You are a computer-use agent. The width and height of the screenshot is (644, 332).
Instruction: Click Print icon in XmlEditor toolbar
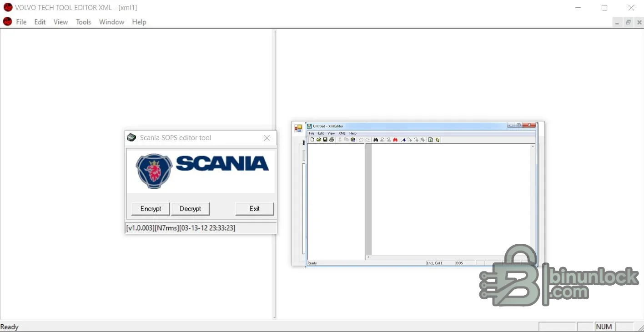click(x=332, y=140)
